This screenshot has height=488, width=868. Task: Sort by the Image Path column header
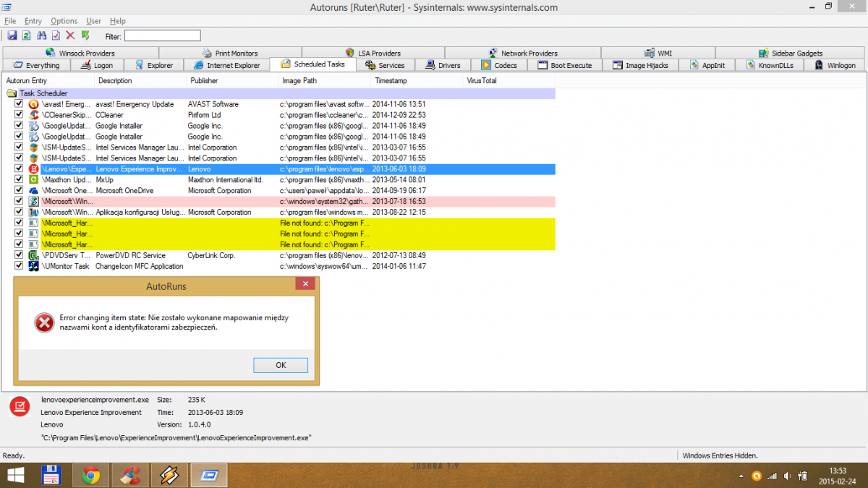coord(325,81)
